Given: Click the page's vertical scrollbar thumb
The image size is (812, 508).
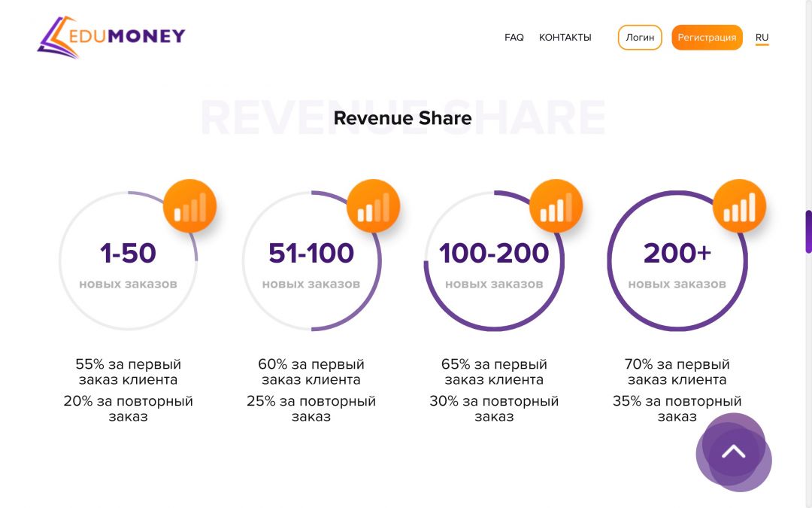Looking at the screenshot, I should pos(807,232).
